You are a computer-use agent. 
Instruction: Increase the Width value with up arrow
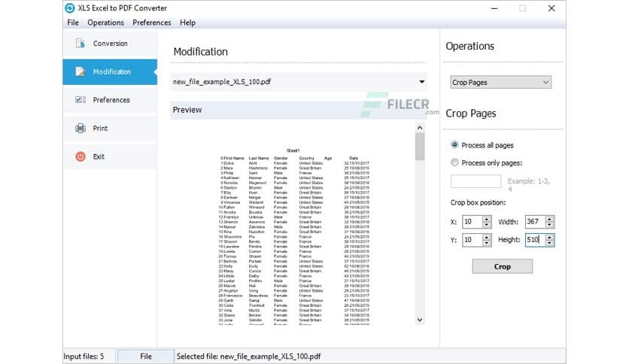[549, 219]
